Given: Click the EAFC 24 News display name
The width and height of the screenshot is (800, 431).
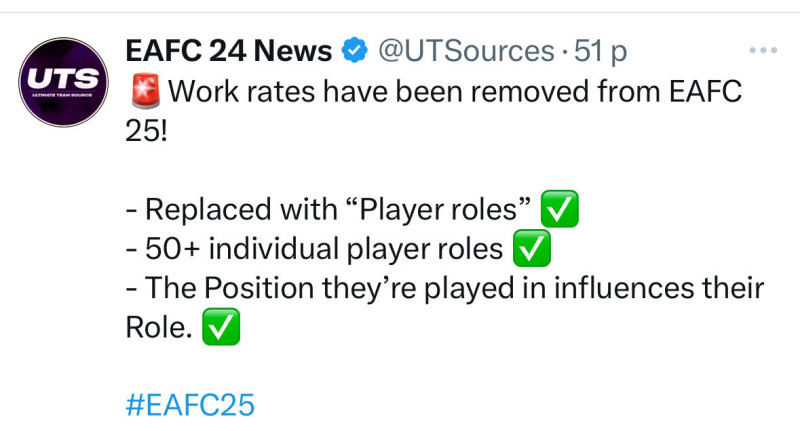Looking at the screenshot, I should tap(229, 50).
